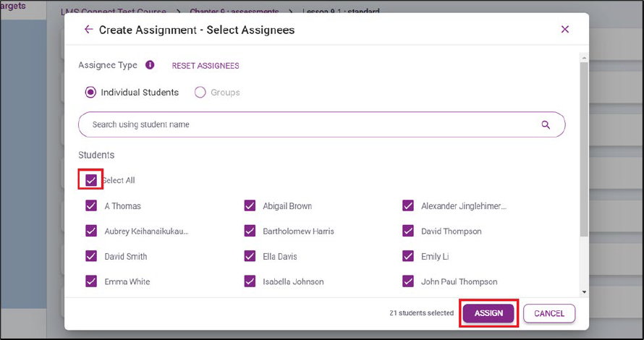
Task: Uncheck David Thompson
Action: (x=408, y=231)
